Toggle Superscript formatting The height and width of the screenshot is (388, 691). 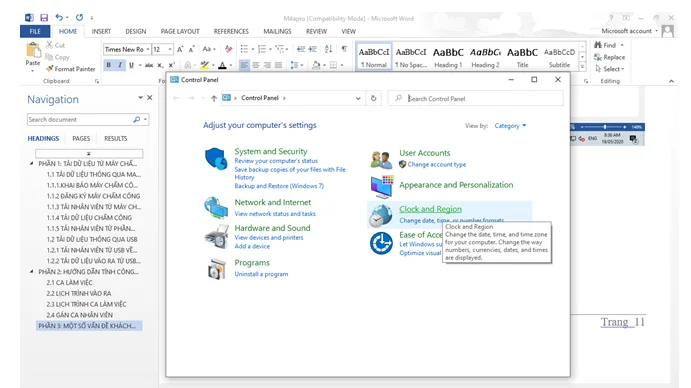tap(172, 65)
